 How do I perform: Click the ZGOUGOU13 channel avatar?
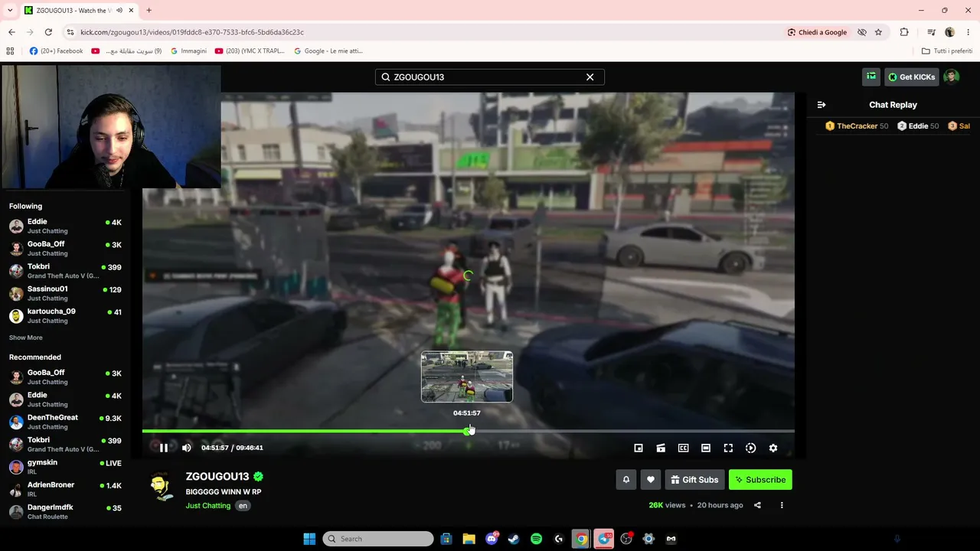tap(161, 487)
